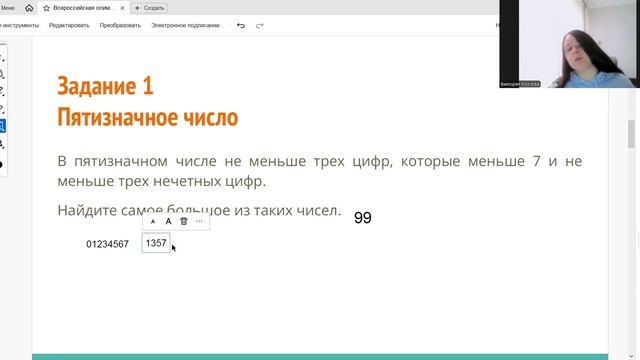Image resolution: width=640 pixels, height=360 pixels.
Task: Delete the text box using trash icon
Action: point(184,221)
